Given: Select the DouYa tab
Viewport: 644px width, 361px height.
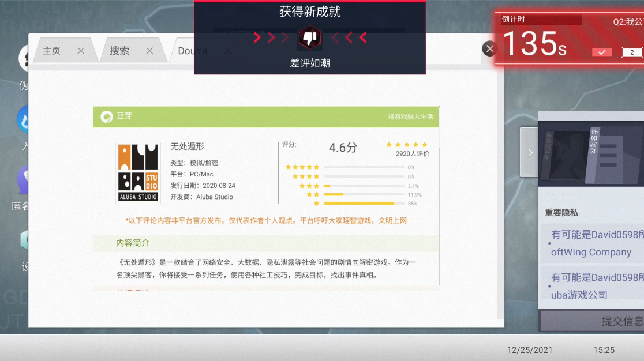Looking at the screenshot, I should [192, 51].
